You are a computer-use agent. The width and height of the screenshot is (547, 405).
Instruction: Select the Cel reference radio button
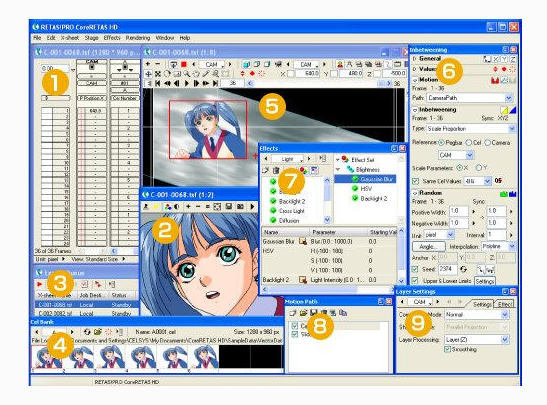pos(469,142)
